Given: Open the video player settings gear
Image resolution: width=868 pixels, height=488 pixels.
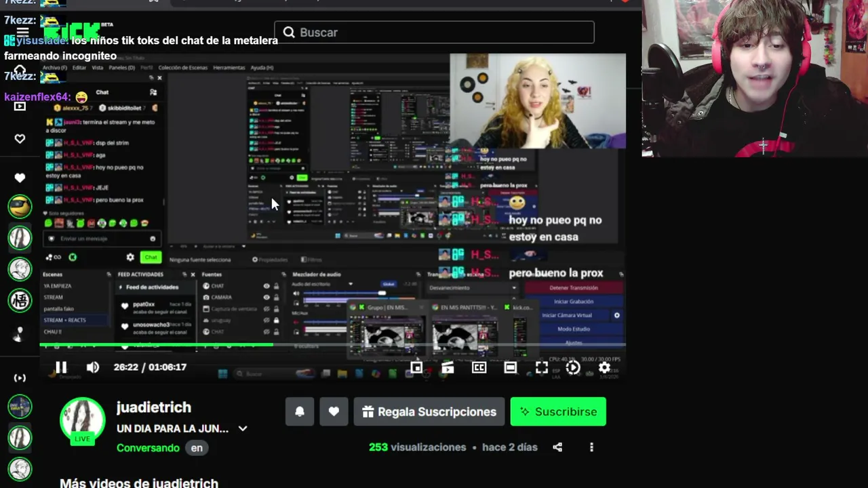Looking at the screenshot, I should tap(604, 367).
